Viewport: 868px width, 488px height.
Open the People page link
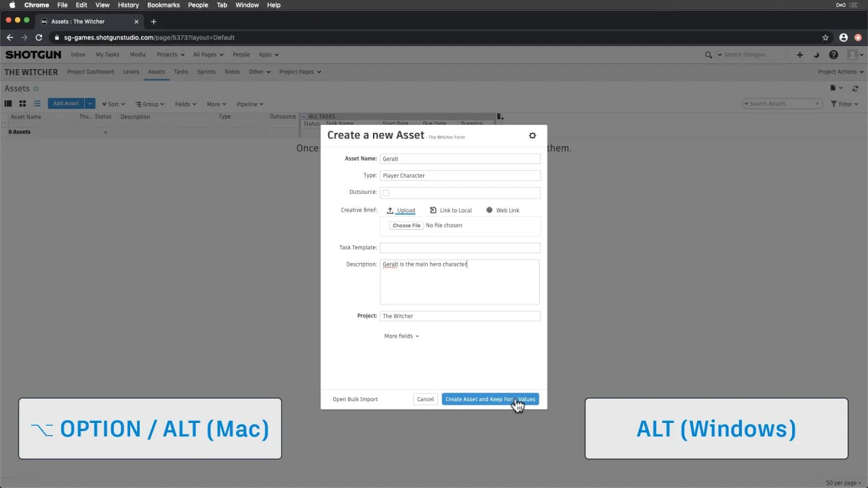tap(241, 55)
